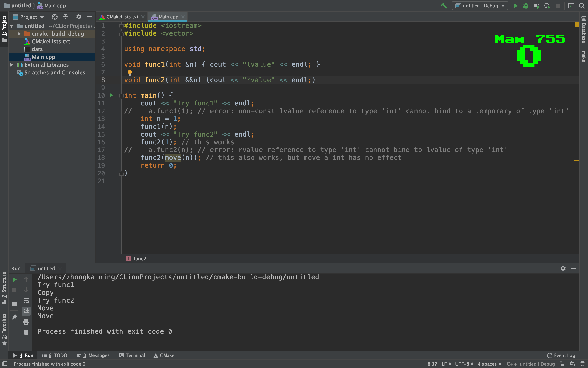Close the untitled Run tab
The width and height of the screenshot is (588, 368).
pyautogui.click(x=60, y=268)
